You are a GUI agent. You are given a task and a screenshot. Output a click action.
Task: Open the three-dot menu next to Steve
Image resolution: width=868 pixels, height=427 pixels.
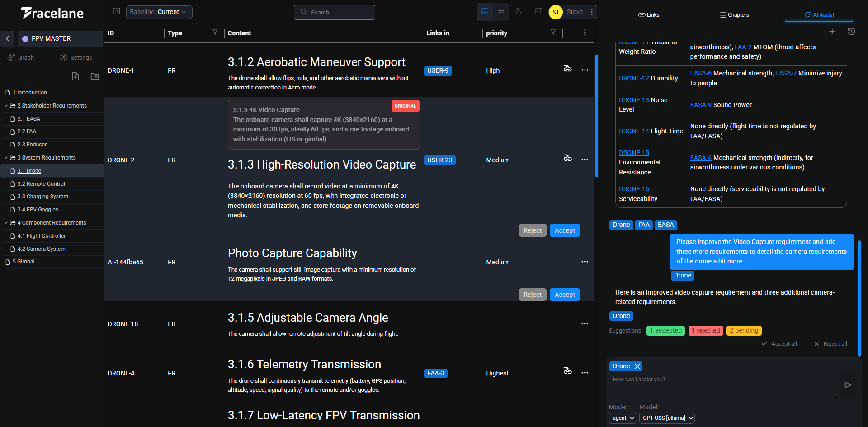pos(592,12)
